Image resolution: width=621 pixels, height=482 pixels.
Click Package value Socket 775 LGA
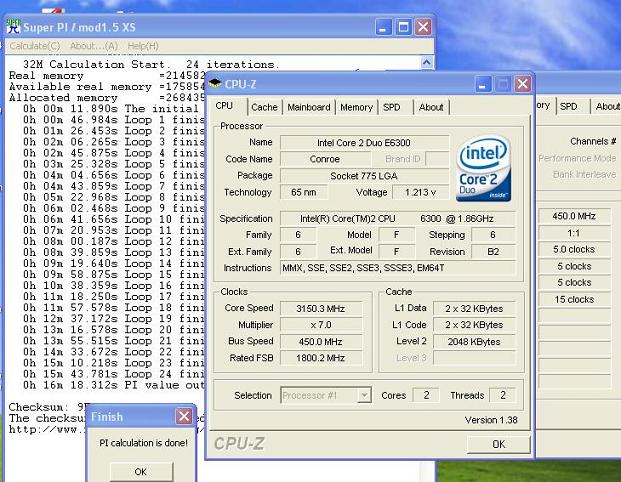364,176
